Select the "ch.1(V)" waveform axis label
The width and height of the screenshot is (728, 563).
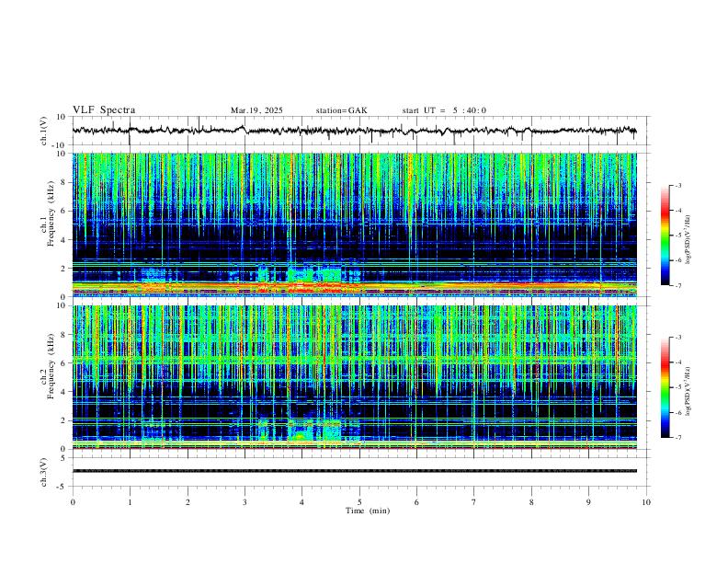click(44, 131)
